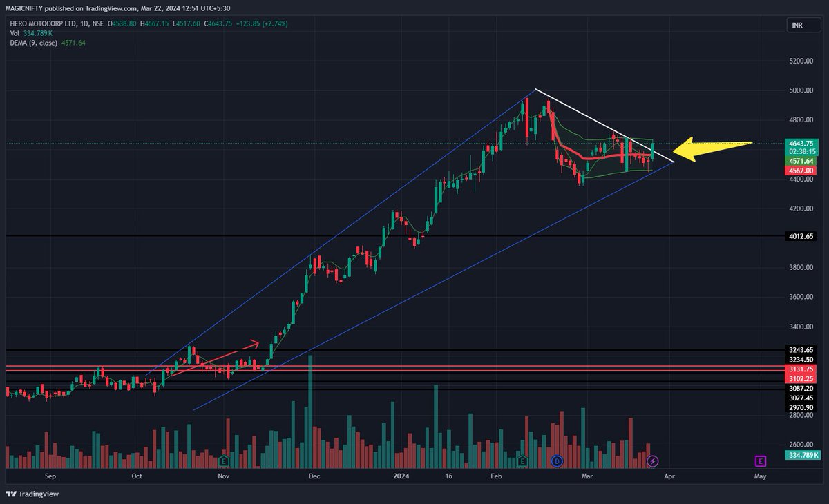
Task: Click the Dec label on the time axis
Action: click(313, 476)
